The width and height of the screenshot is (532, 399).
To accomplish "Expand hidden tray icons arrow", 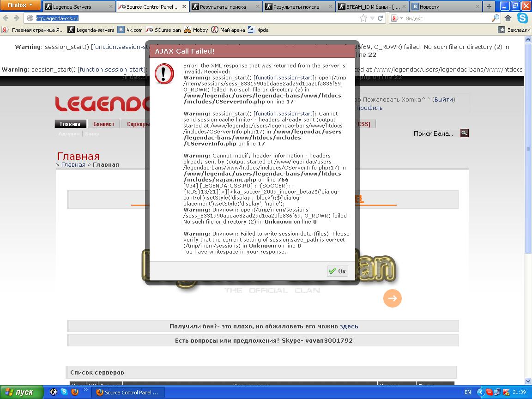I will coord(480,392).
